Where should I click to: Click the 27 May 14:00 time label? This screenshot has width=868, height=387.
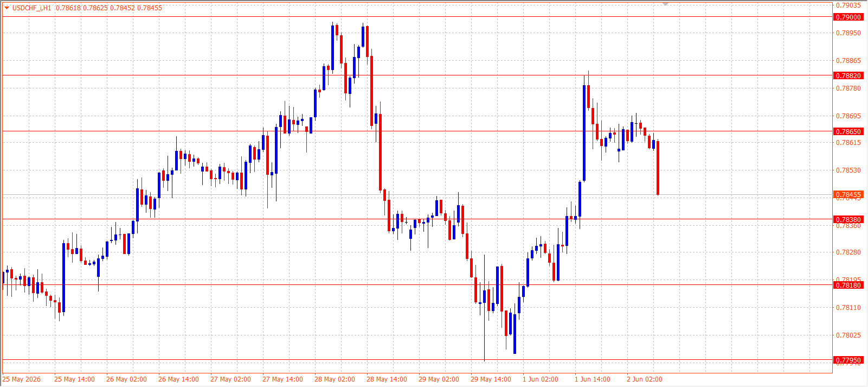pyautogui.click(x=282, y=379)
